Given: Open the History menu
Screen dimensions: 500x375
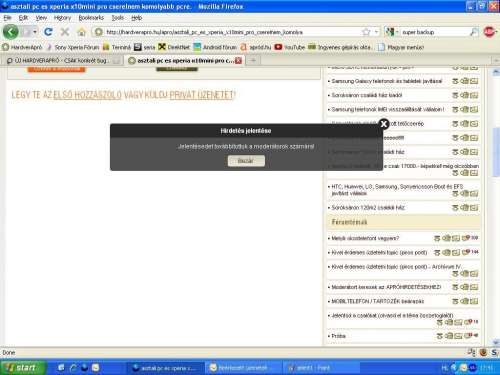Looking at the screenshot, I should coord(62,18).
